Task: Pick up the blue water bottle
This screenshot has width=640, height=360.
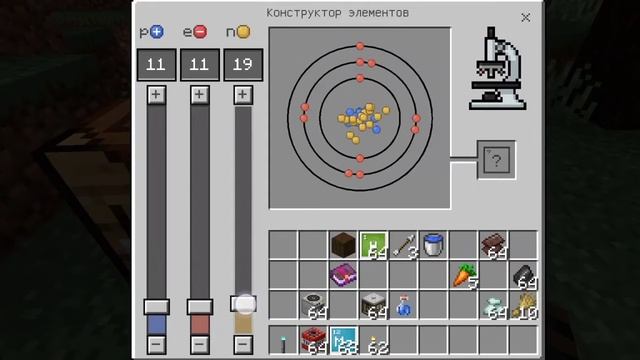Action: [404, 305]
